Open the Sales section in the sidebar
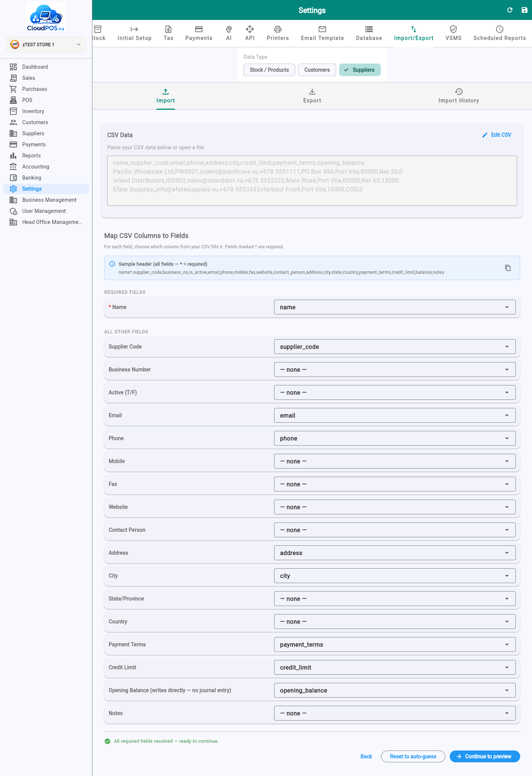Screen dimensions: 532x776 [x=46, y=78]
